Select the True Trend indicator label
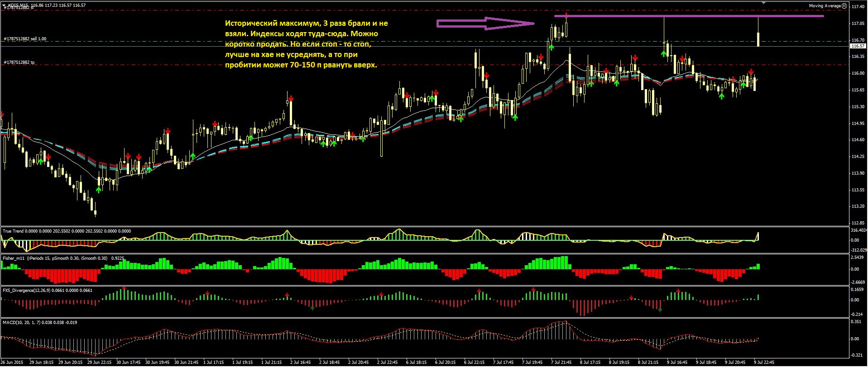Screen dimensions: 868x367 (x=13, y=231)
